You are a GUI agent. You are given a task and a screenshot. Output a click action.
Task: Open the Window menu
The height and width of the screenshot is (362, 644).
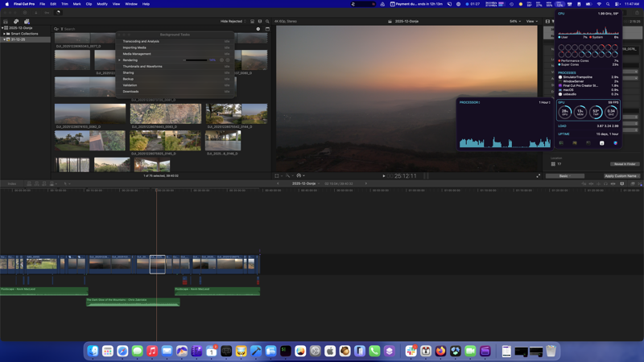[x=131, y=4]
